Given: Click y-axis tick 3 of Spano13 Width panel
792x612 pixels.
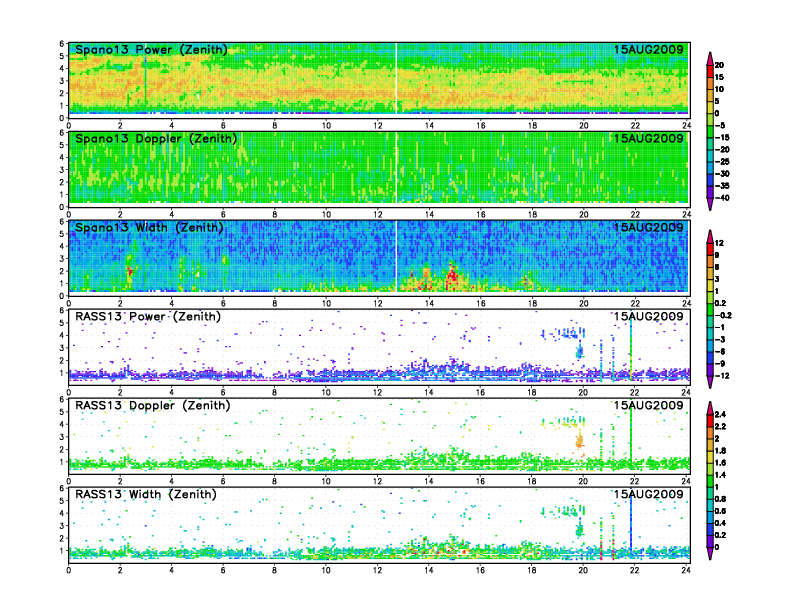Looking at the screenshot, I should tap(62, 259).
